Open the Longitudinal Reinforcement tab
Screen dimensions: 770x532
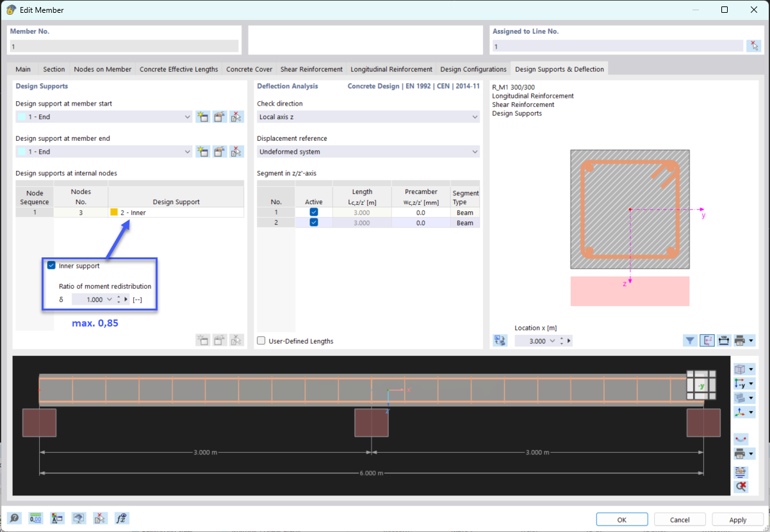point(391,69)
